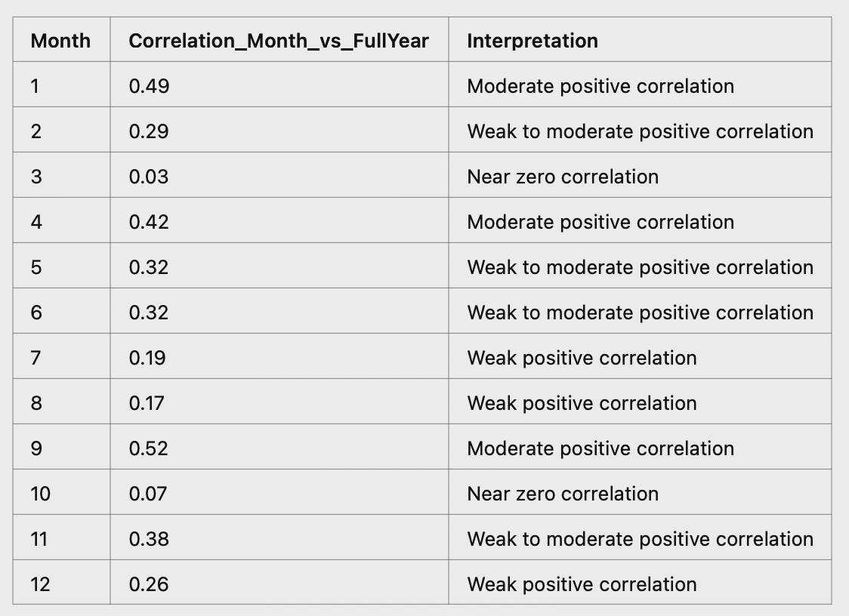This screenshot has height=616, width=849.
Task: Click the Month column header
Action: [x=60, y=41]
